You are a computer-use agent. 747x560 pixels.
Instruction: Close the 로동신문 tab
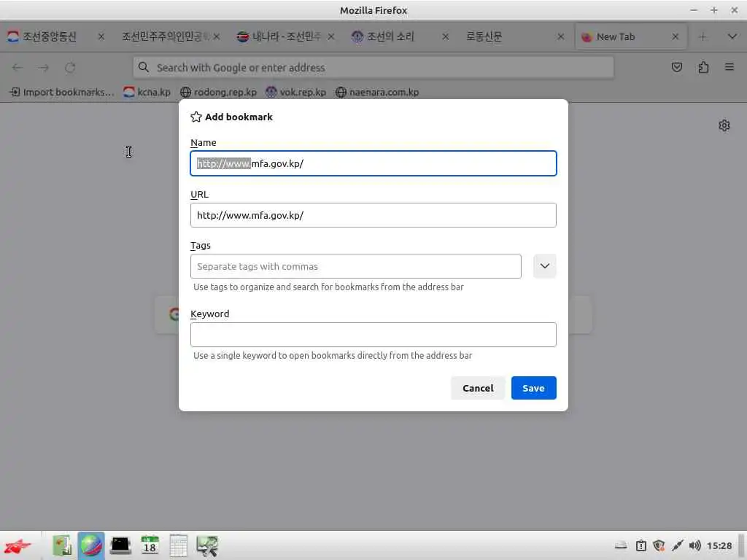(x=561, y=36)
